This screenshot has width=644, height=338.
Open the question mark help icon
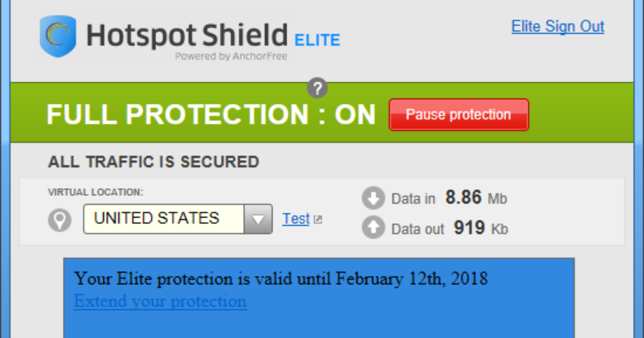317,87
